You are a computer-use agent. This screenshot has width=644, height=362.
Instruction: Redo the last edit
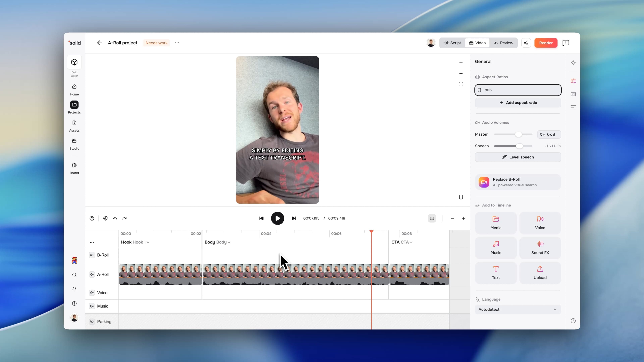124,218
